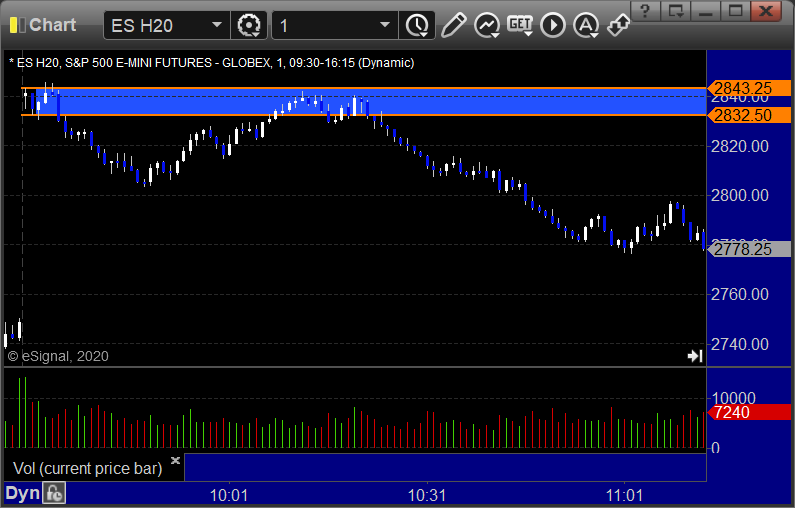Click the 10:01 time axis label
The width and height of the screenshot is (795, 508).
coord(229,495)
